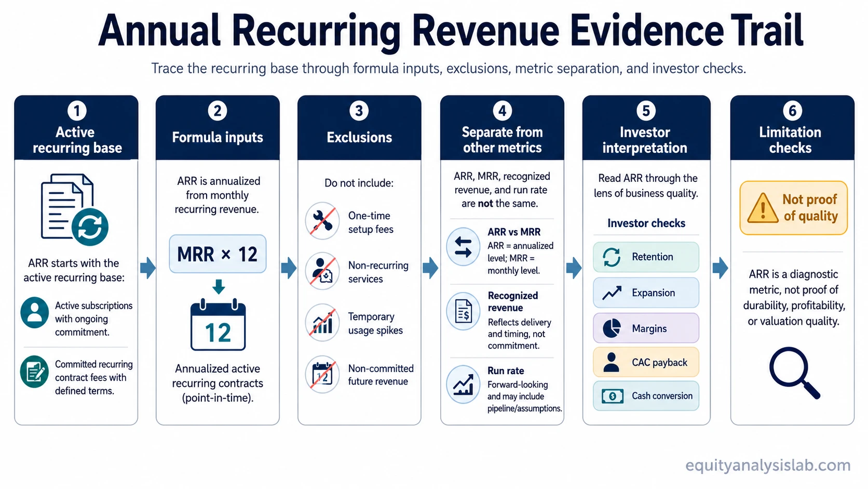
Task: Click the person icon in CAC payback
Action: point(612,362)
